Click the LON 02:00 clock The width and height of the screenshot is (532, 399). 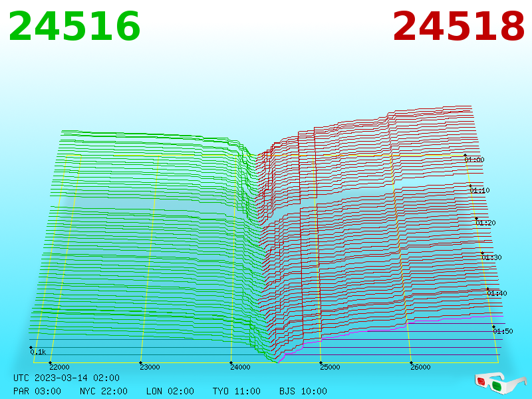click(170, 391)
